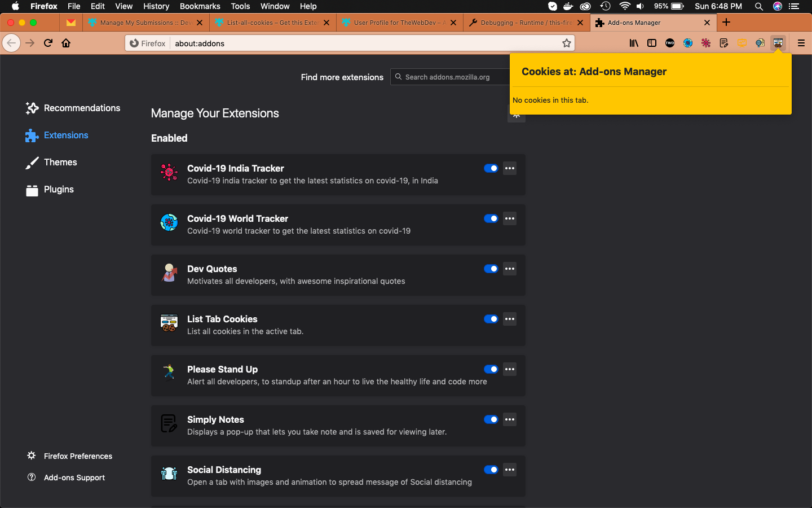Open the Covid-19 World Tracker card title
The height and width of the screenshot is (508, 812).
click(237, 218)
